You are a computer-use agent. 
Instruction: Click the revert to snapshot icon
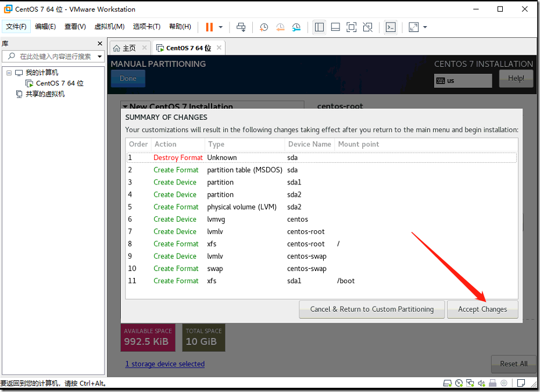tap(280, 27)
